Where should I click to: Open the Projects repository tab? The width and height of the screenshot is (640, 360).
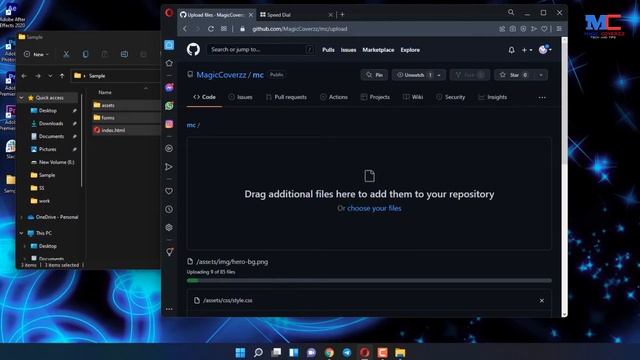coord(375,97)
